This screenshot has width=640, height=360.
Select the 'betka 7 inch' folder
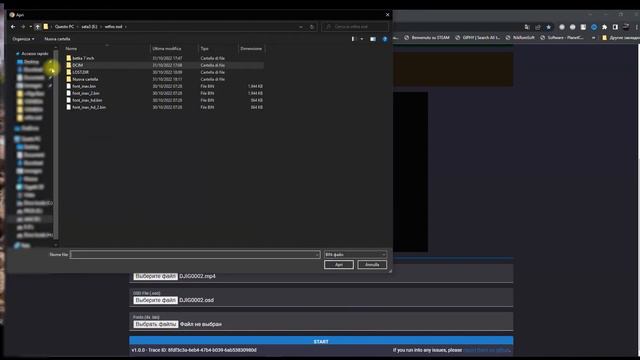(164, 58)
